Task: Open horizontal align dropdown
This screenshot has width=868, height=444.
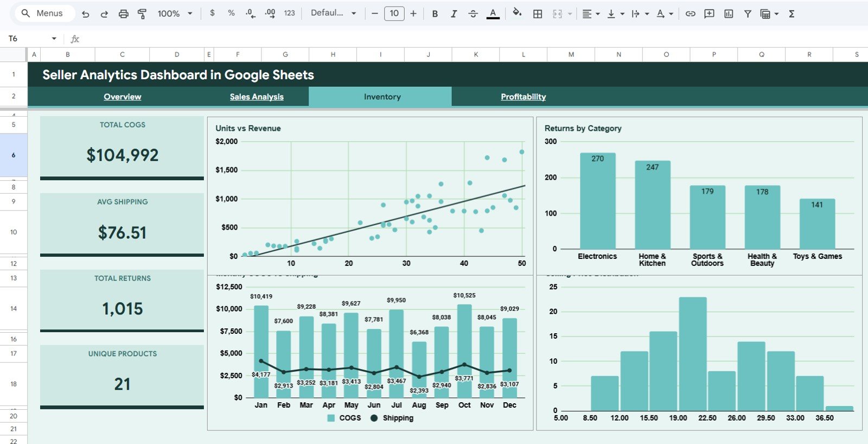Action: coord(591,14)
